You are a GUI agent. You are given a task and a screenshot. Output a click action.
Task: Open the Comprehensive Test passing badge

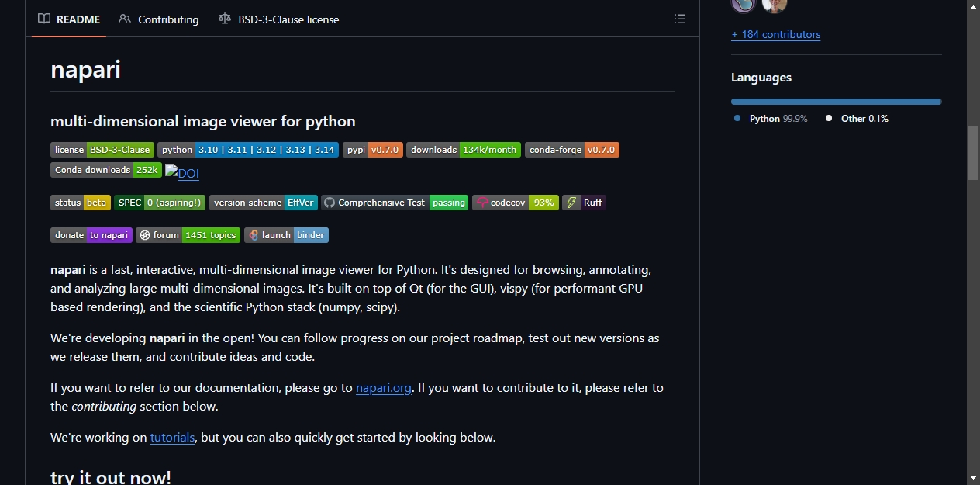tap(395, 203)
